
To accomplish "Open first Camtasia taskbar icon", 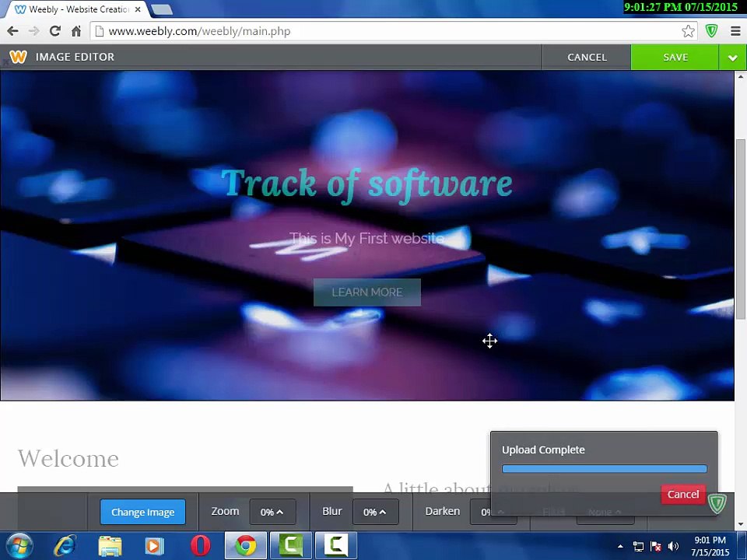I will click(291, 546).
